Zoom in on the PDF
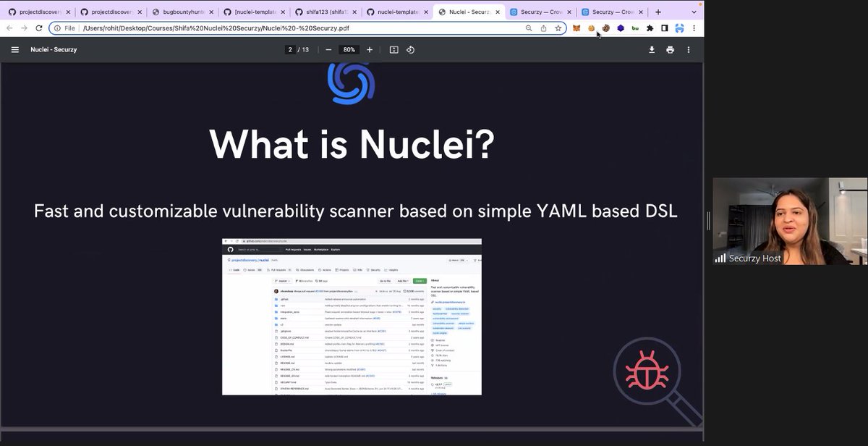 [370, 49]
